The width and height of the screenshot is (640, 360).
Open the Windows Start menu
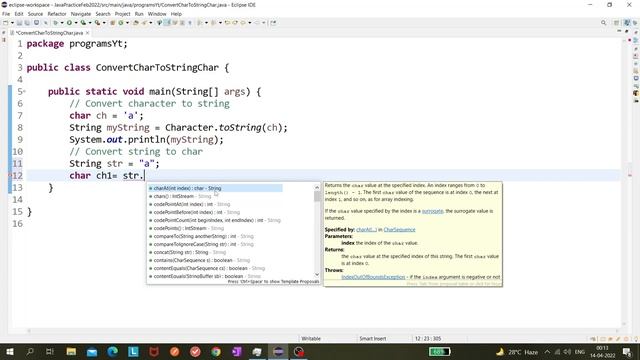(9, 352)
